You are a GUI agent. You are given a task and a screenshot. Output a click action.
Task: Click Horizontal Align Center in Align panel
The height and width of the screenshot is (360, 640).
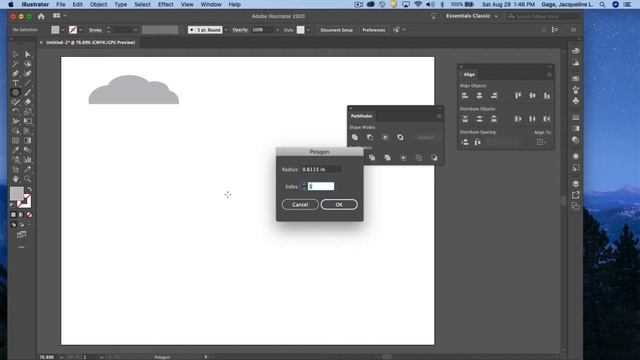coord(479,96)
